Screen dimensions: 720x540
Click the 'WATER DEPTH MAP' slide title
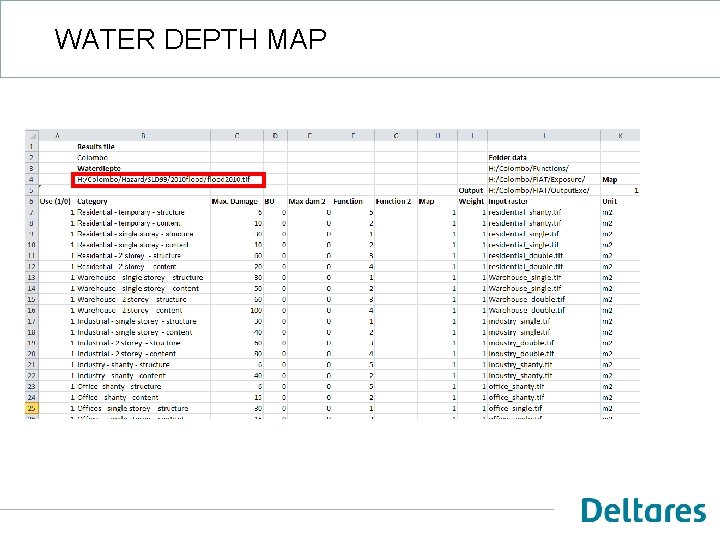(191, 39)
